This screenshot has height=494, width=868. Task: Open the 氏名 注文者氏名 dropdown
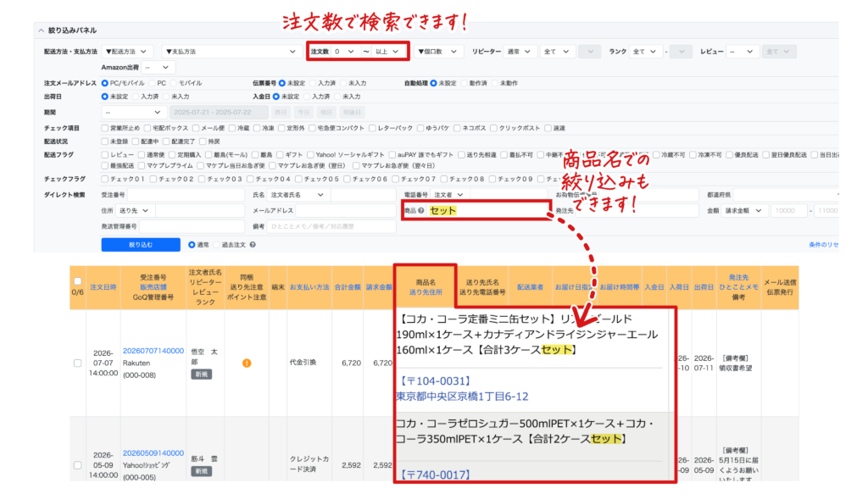(x=298, y=195)
